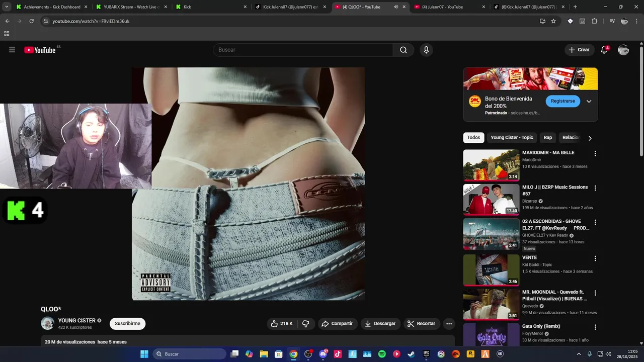
Task: Open Discord from the taskbar
Action: tap(323, 354)
